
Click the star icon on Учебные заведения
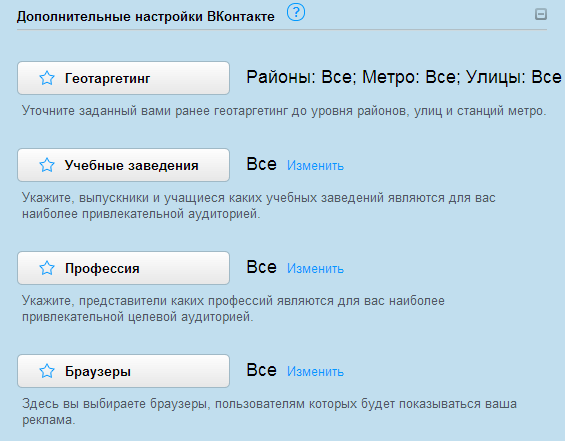point(47,165)
